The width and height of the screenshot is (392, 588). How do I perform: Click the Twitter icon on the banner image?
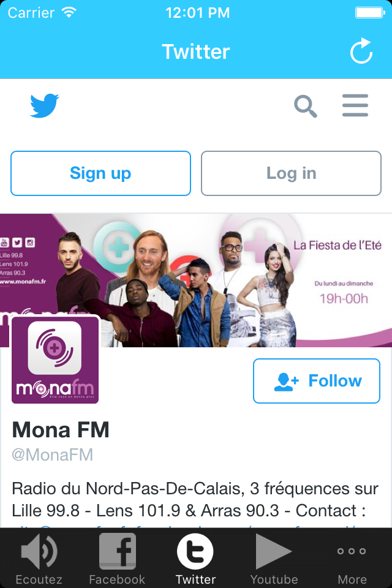17,243
